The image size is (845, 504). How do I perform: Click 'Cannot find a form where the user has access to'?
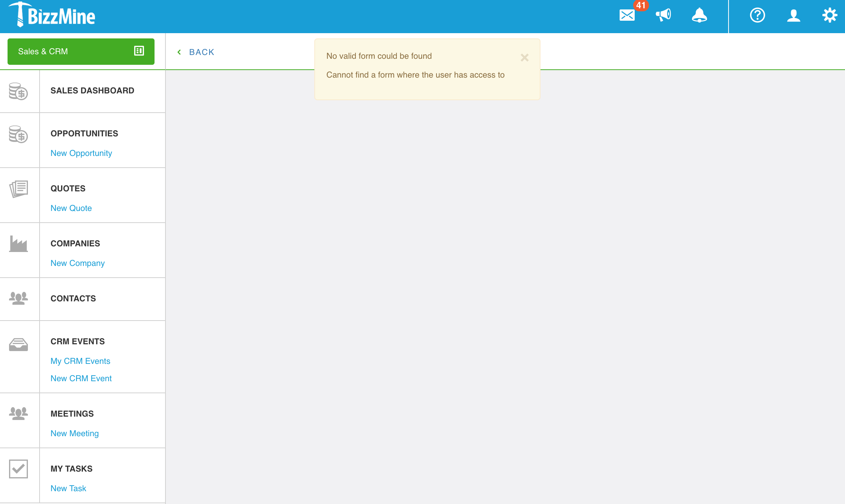coord(415,75)
